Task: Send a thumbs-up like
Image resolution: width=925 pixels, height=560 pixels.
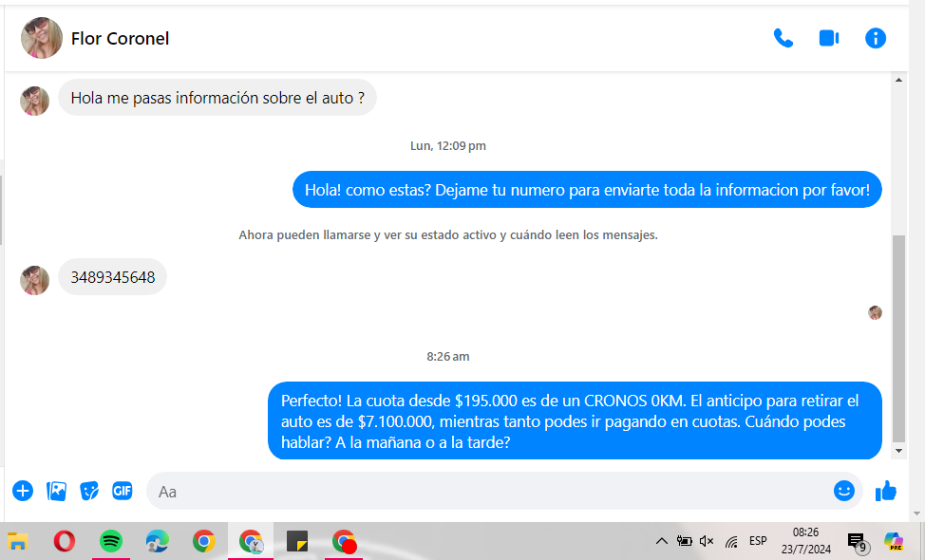Action: click(x=886, y=491)
